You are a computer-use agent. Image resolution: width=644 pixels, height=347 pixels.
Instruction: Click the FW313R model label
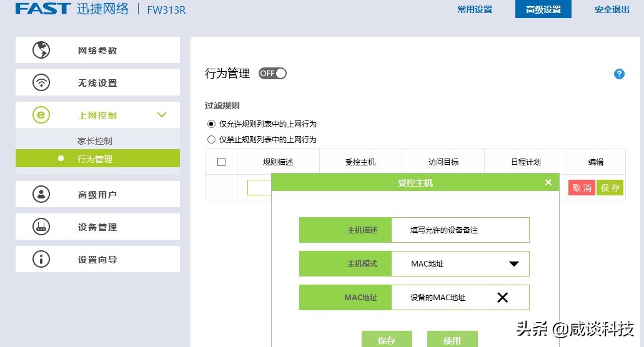click(166, 10)
